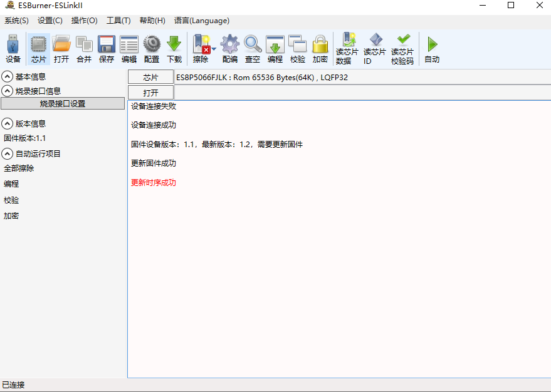Screen dimensions: 551x392
Task: Open the 设置(C) menu
Action: pyautogui.click(x=50, y=21)
